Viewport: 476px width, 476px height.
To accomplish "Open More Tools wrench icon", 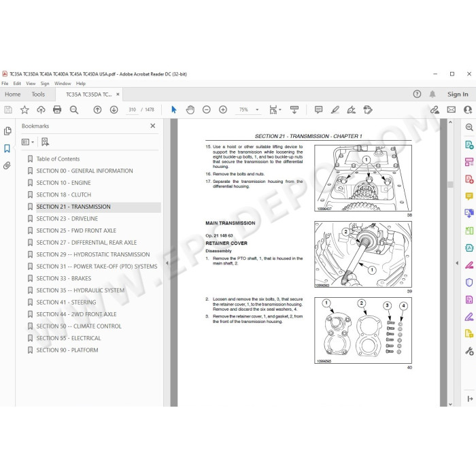I will pyautogui.click(x=469, y=352).
